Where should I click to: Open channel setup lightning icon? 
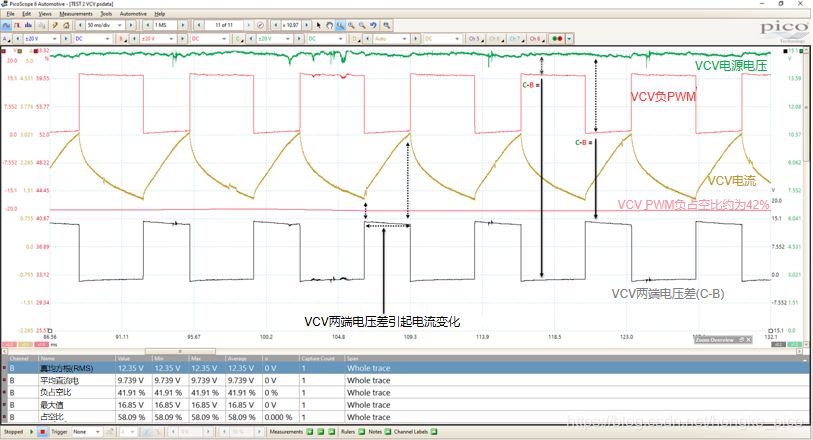[x=54, y=25]
